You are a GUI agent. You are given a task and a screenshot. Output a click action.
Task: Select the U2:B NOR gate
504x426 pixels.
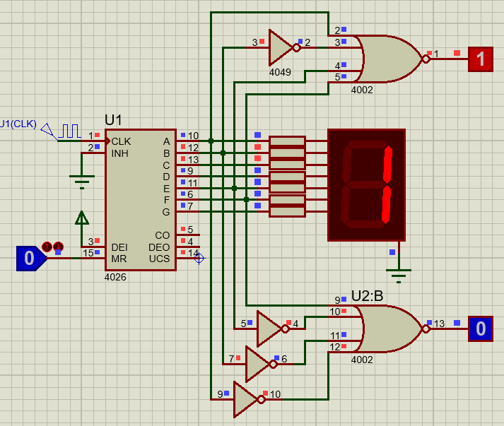[x=387, y=329]
